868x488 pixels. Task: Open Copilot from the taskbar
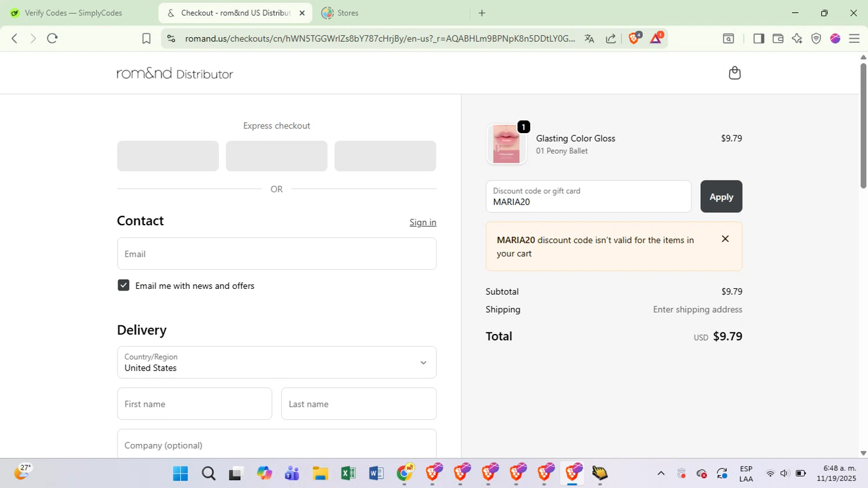[264, 474]
